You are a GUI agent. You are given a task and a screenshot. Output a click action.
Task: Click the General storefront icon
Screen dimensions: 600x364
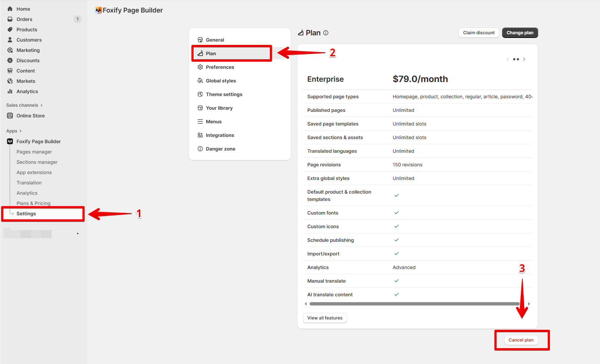click(x=200, y=40)
